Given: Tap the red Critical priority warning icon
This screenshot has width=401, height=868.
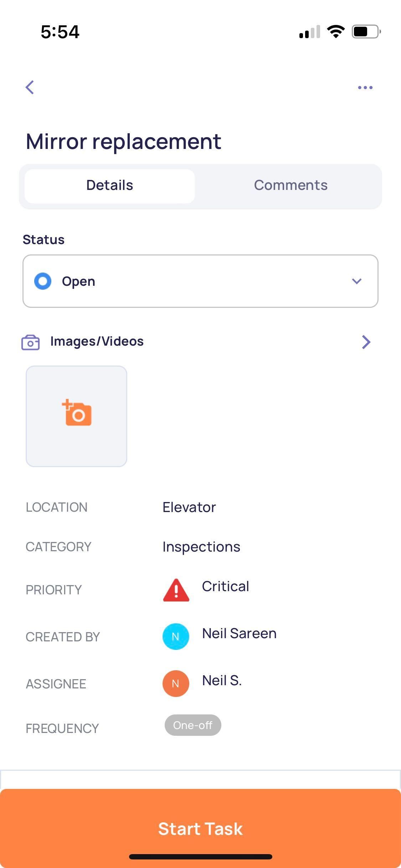Looking at the screenshot, I should 176,590.
